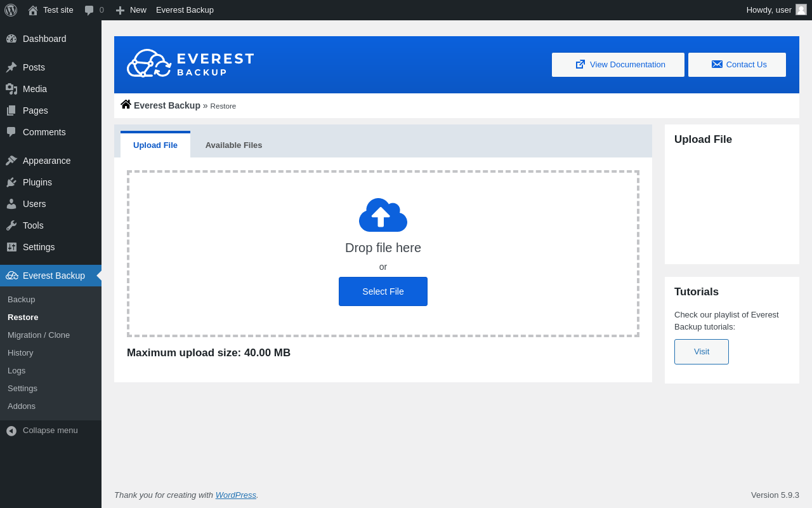Switch to the Upload File tab
812x508 pixels.
(155, 145)
